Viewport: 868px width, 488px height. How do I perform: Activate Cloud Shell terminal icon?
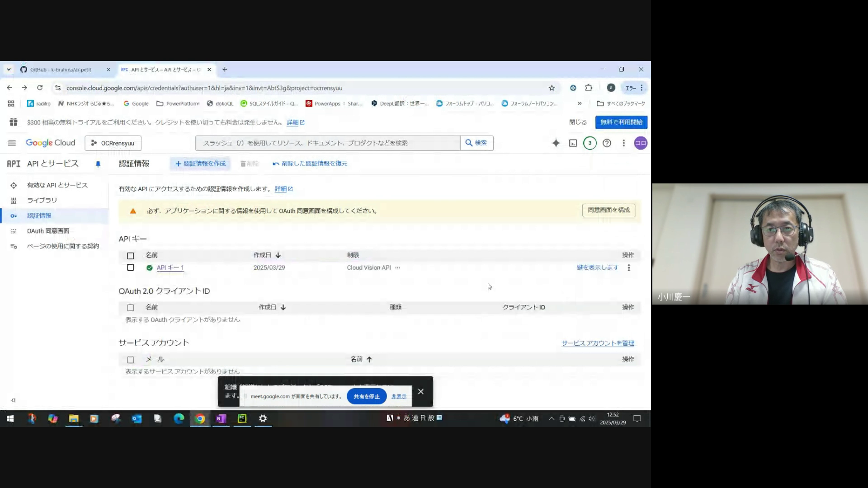(x=573, y=143)
